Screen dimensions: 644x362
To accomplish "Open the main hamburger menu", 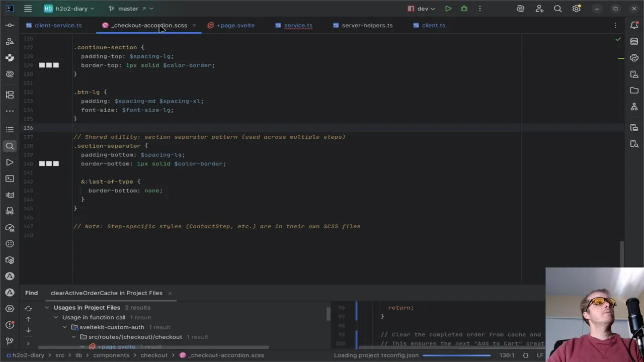I will [28, 9].
